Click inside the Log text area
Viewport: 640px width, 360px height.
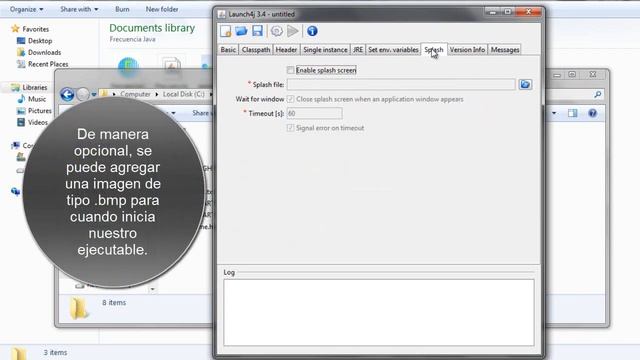pyautogui.click(x=378, y=312)
